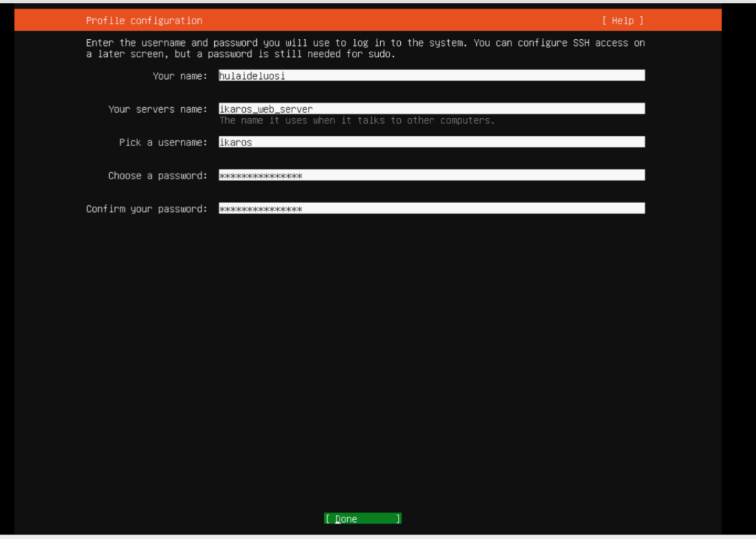Image resolution: width=756 pixels, height=539 pixels.
Task: Click the 'Confirm your password:' label
Action: click(147, 209)
